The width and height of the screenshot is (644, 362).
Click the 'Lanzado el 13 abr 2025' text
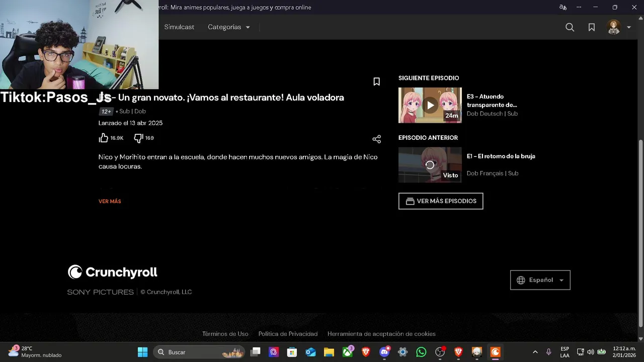click(x=130, y=123)
